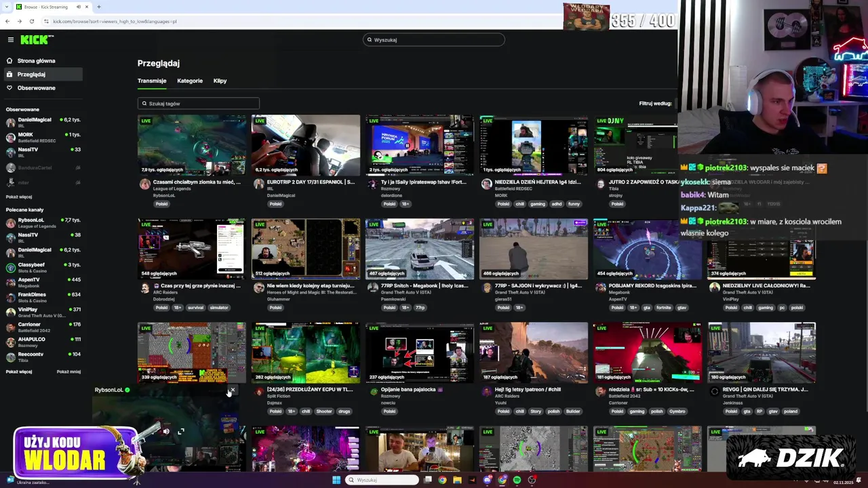Click the survival tag under ARC Raiders

tap(195, 308)
